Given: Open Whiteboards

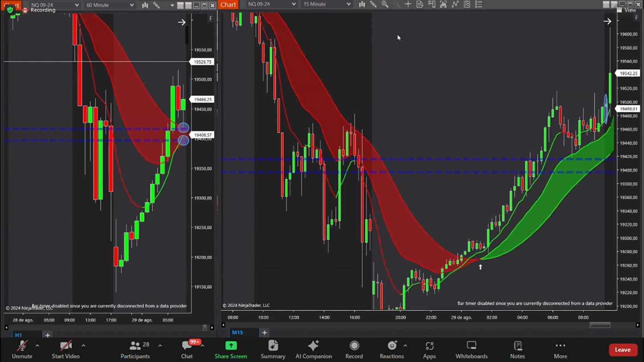Looking at the screenshot, I should tap(472, 350).
